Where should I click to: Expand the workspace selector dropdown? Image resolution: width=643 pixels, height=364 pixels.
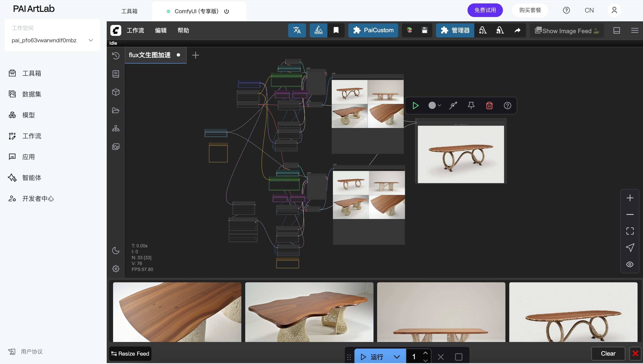coord(91,40)
